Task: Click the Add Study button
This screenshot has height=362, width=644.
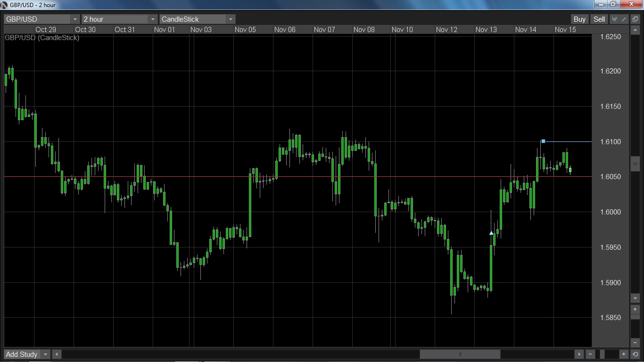Action: pos(22,354)
